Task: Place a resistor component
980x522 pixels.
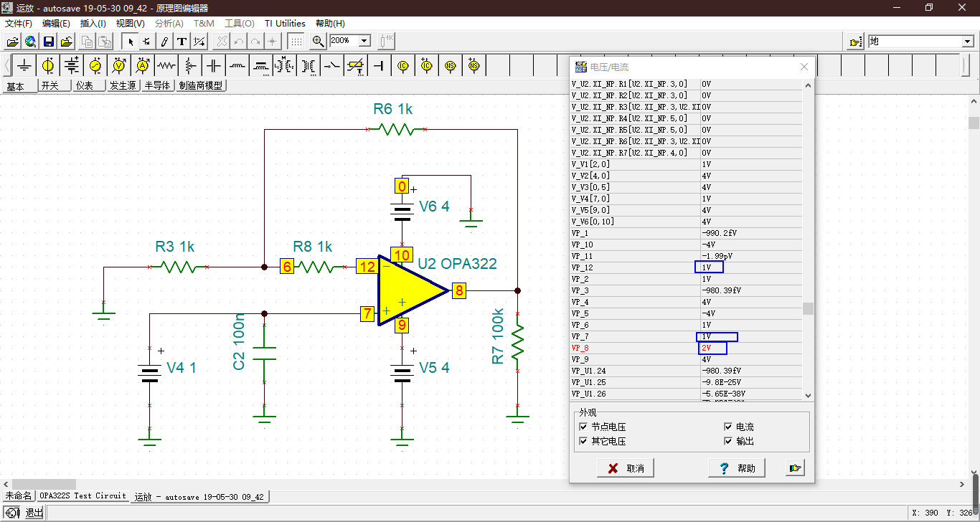Action: click(x=166, y=66)
